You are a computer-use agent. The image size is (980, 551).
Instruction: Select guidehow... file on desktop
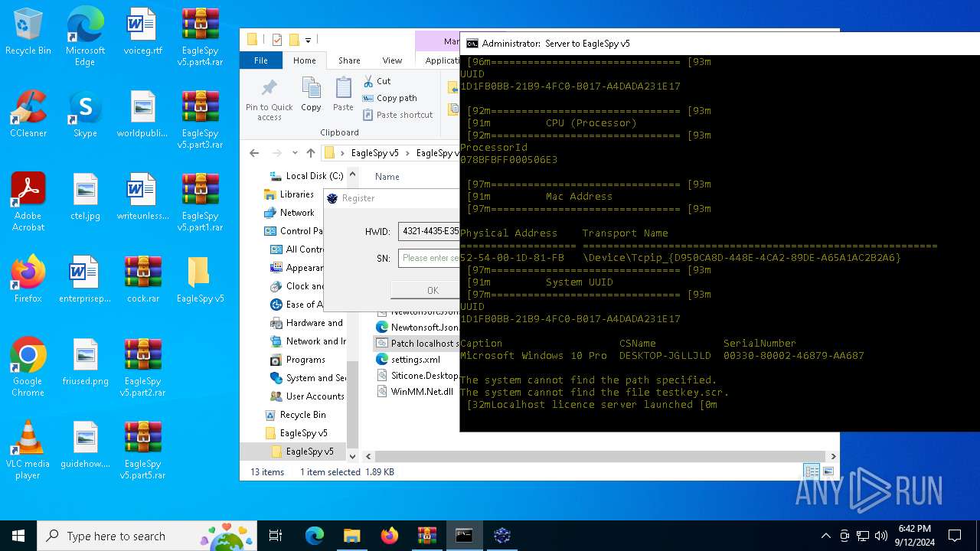click(85, 445)
